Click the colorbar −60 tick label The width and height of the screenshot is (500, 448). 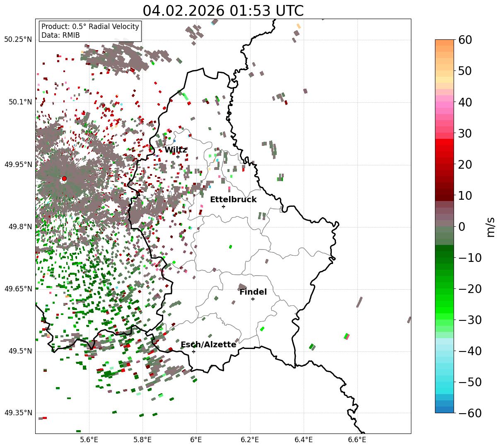coord(470,413)
